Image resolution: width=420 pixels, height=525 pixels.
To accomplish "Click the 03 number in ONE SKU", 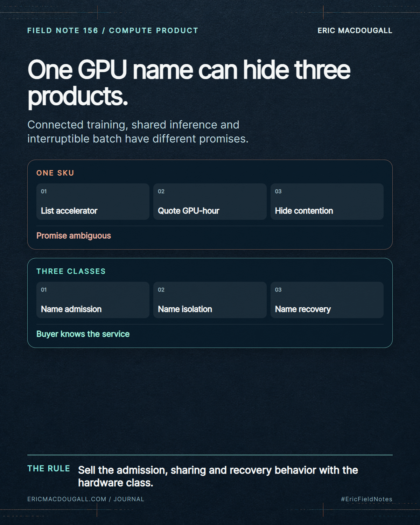I will coord(278,191).
